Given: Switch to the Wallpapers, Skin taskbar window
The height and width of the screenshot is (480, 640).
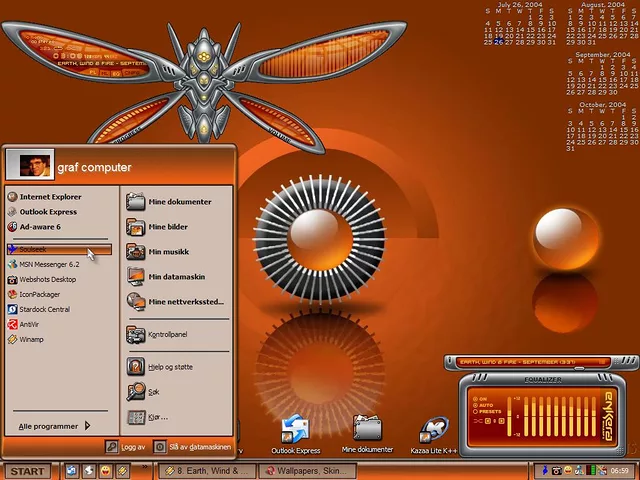Looking at the screenshot, I should (x=308, y=471).
